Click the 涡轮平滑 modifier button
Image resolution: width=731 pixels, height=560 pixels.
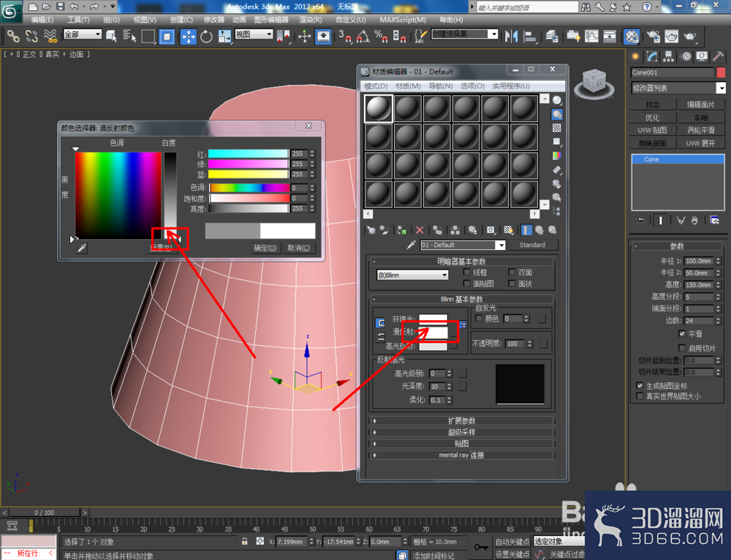coord(701,130)
